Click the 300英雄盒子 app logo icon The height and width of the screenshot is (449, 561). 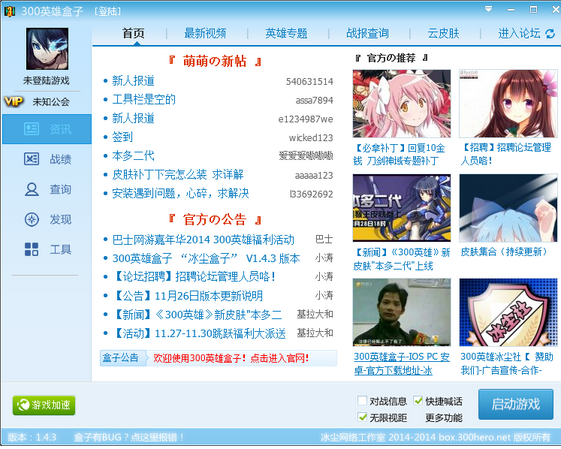click(x=9, y=11)
